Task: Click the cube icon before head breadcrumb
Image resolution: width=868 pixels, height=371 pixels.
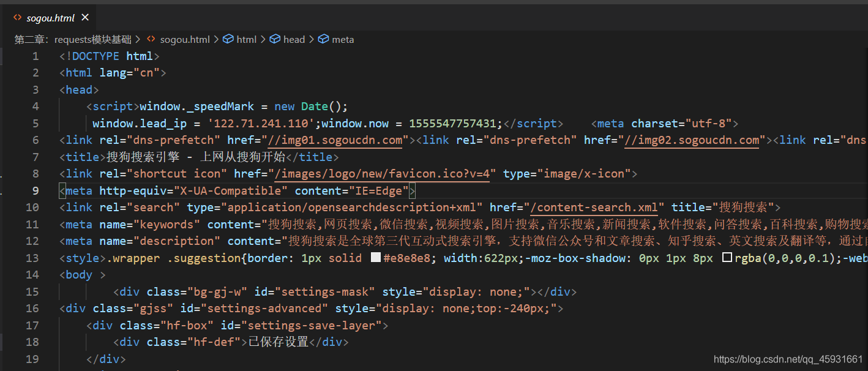Action: (x=275, y=39)
